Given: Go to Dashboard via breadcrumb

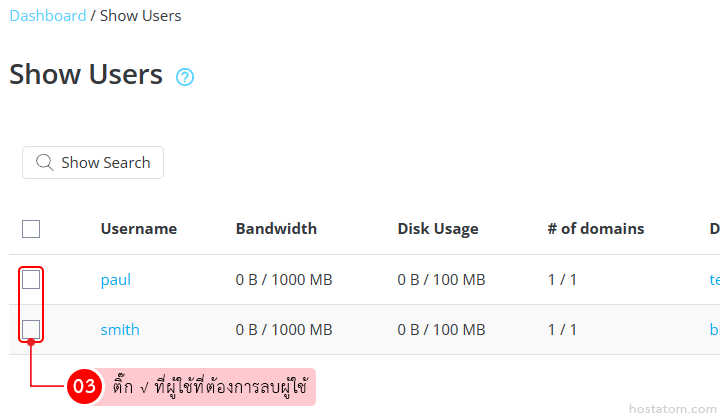Looking at the screenshot, I should tap(47, 16).
